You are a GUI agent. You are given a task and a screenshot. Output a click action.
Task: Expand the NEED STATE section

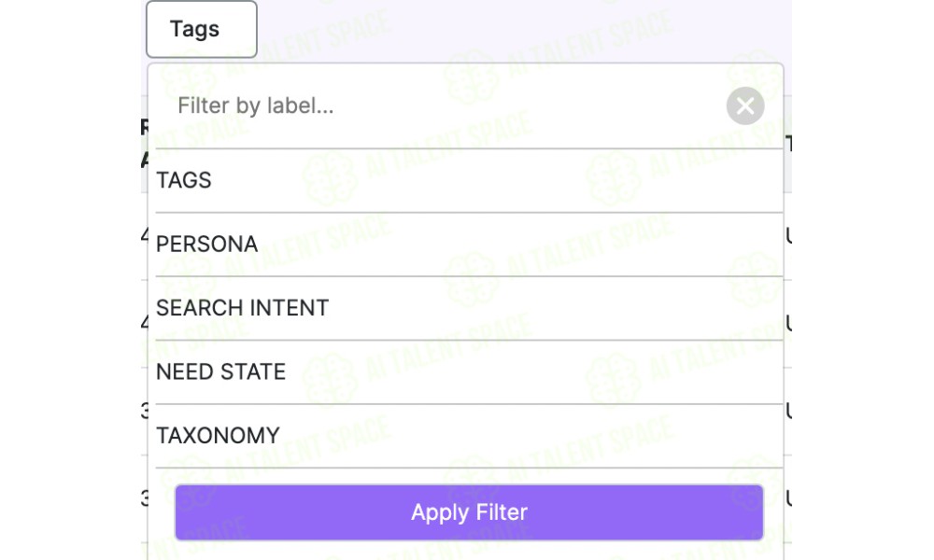[x=469, y=372]
